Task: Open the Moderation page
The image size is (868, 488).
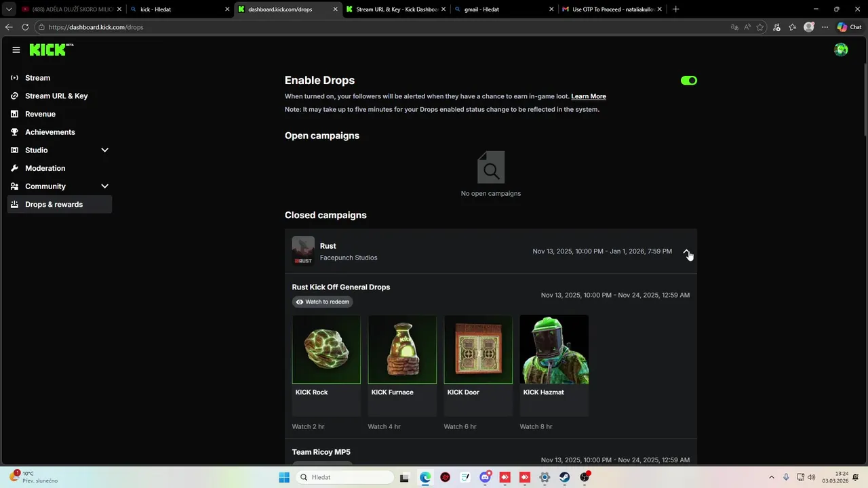Action: 60,168
